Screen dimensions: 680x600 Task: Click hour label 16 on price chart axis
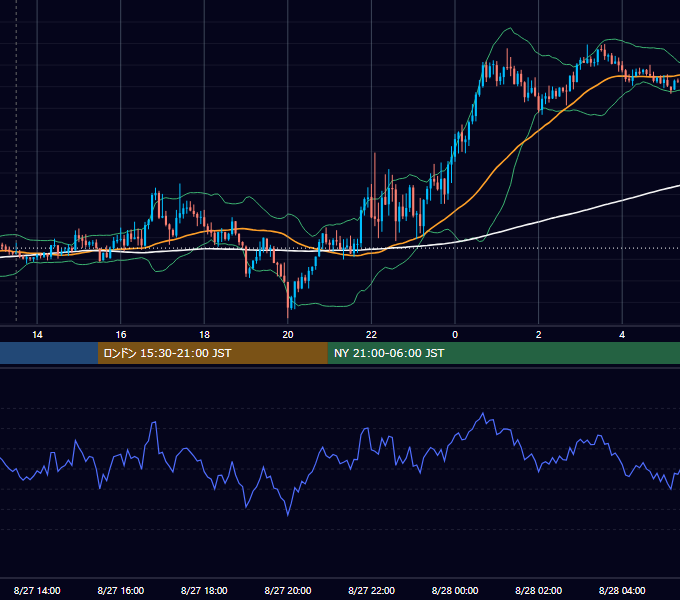[121, 335]
